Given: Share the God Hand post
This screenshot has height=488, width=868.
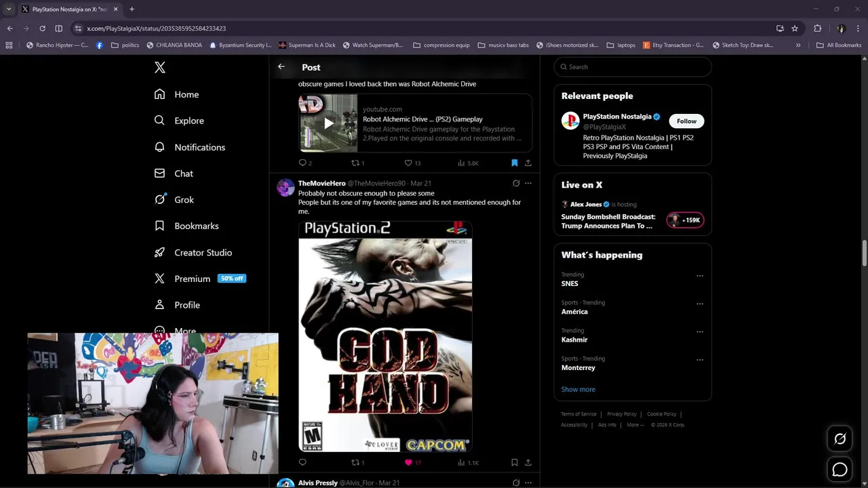Looking at the screenshot, I should (528, 462).
